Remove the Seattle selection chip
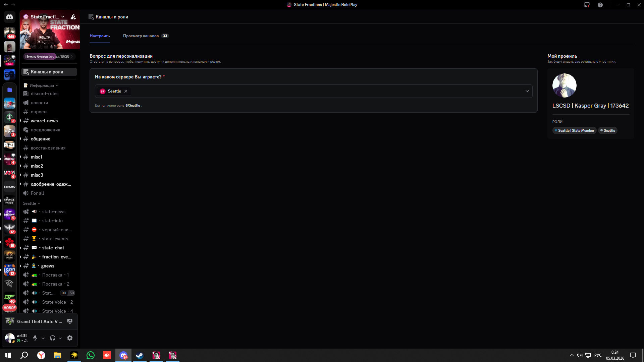 point(126,91)
